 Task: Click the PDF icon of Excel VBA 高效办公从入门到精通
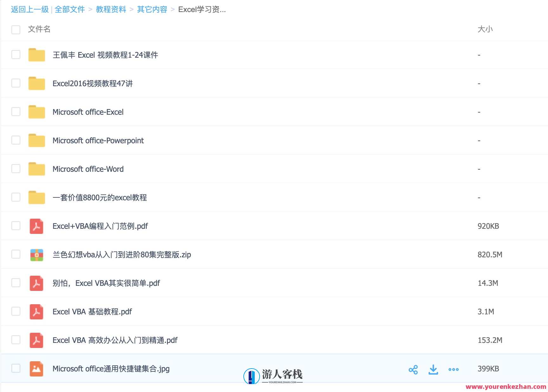pyautogui.click(x=36, y=340)
